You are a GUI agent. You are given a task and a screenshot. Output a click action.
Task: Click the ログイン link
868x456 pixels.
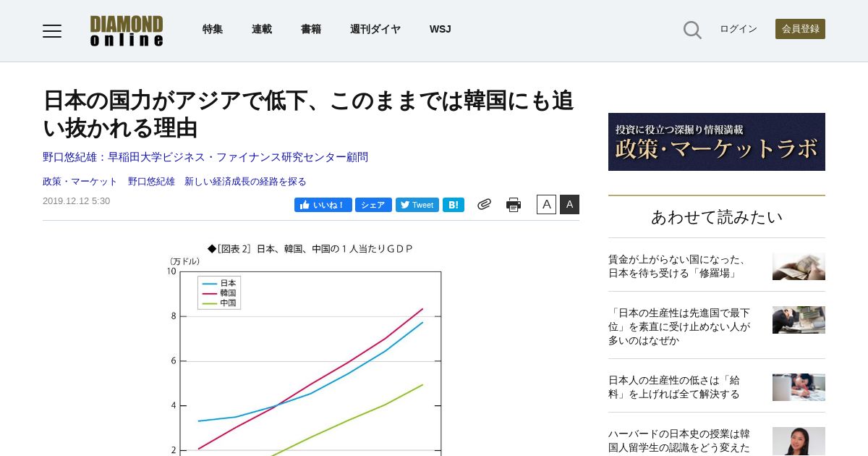point(739,29)
